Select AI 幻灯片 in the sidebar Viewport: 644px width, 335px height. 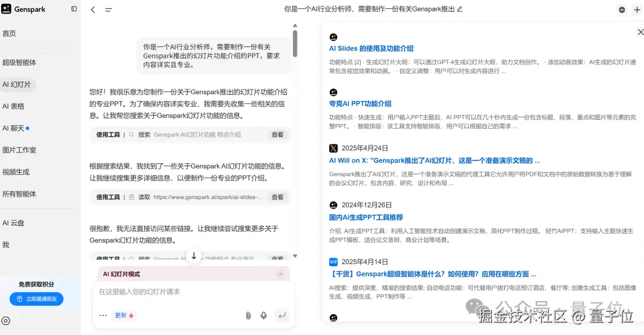click(x=17, y=85)
